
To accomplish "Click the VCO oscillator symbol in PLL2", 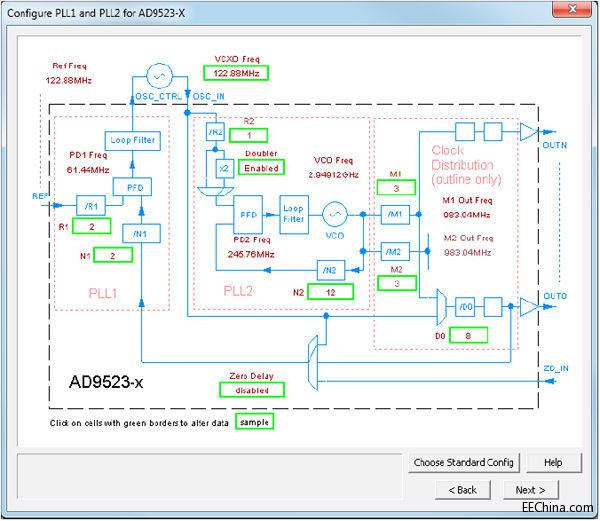I will (336, 214).
